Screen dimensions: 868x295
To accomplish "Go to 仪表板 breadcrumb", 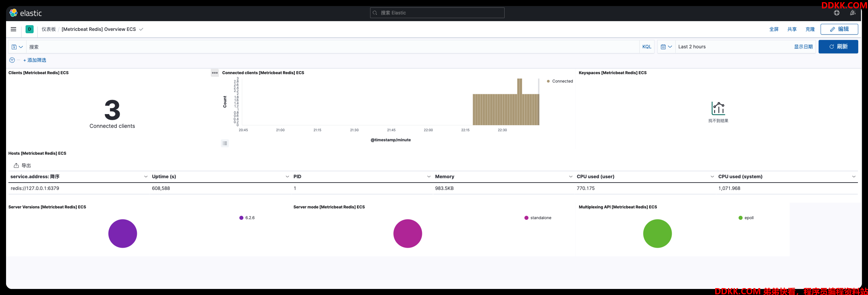I will click(49, 29).
